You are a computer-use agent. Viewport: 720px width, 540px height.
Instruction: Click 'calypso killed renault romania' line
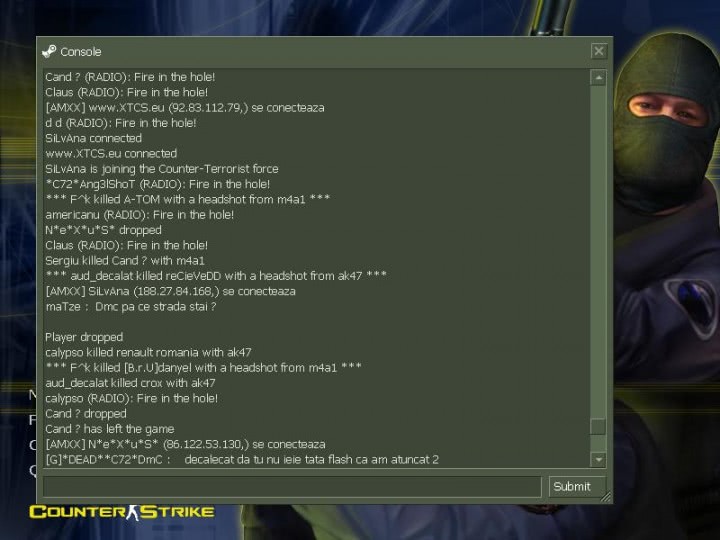click(x=148, y=353)
